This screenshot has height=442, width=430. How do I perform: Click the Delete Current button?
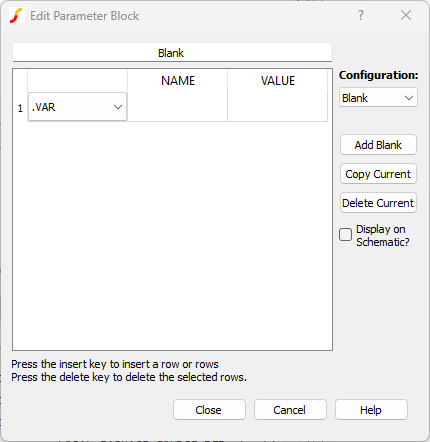pyautogui.click(x=378, y=203)
